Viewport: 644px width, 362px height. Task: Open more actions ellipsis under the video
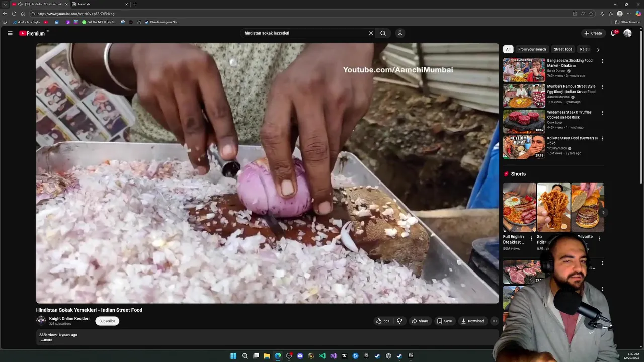tap(494, 321)
